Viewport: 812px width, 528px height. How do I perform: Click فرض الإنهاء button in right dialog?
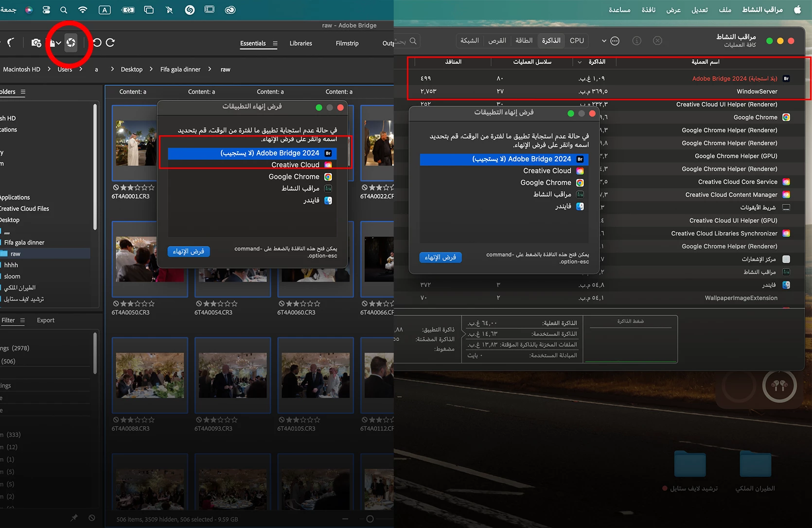point(441,257)
